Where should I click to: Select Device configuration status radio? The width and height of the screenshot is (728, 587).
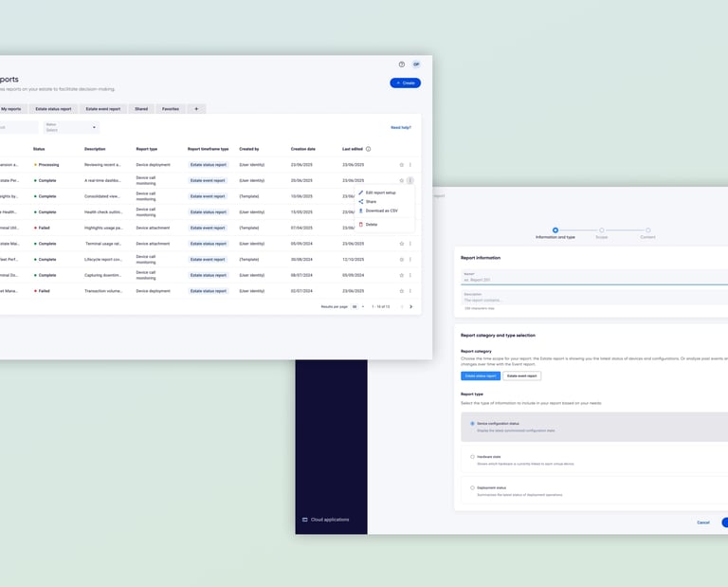[472, 424]
